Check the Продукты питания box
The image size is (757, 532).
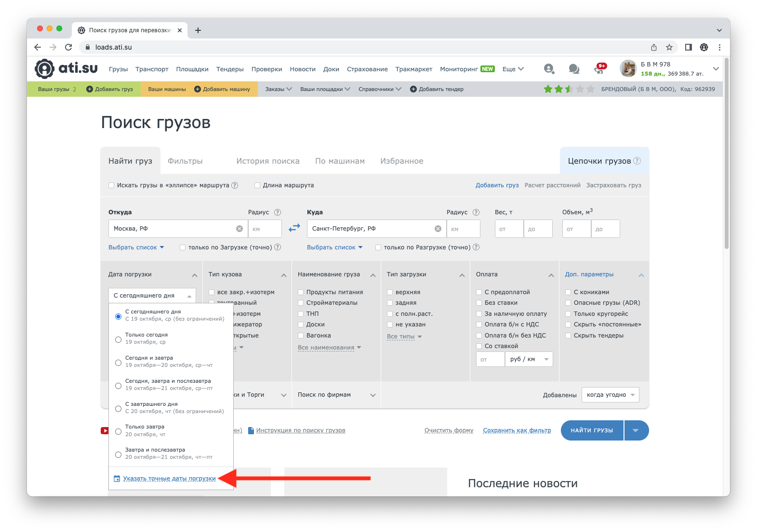point(301,292)
